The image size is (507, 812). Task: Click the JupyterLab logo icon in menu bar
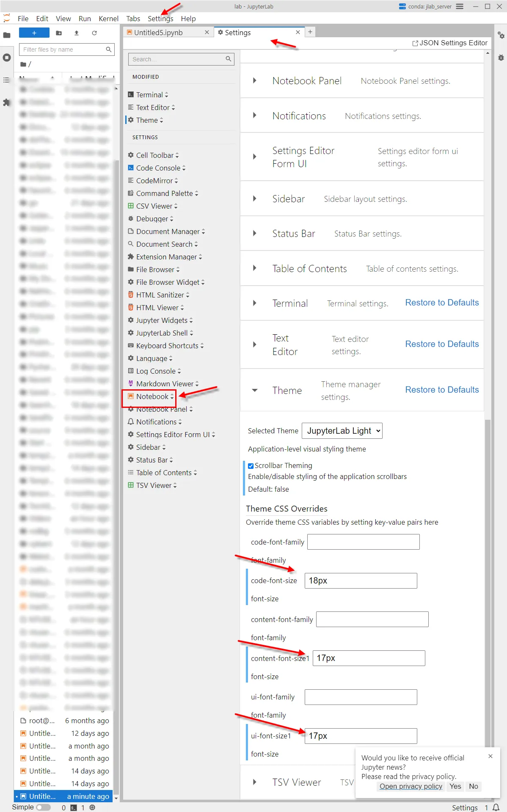tap(7, 18)
